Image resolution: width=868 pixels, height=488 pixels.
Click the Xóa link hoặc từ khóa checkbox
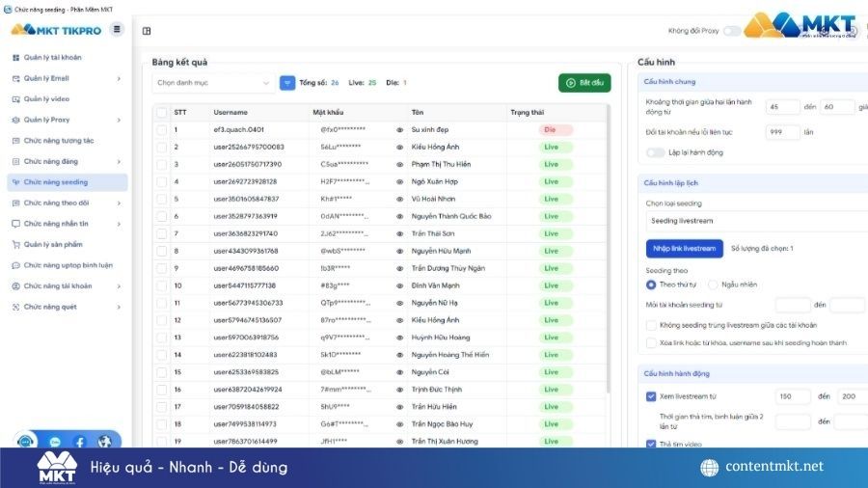[x=651, y=343]
